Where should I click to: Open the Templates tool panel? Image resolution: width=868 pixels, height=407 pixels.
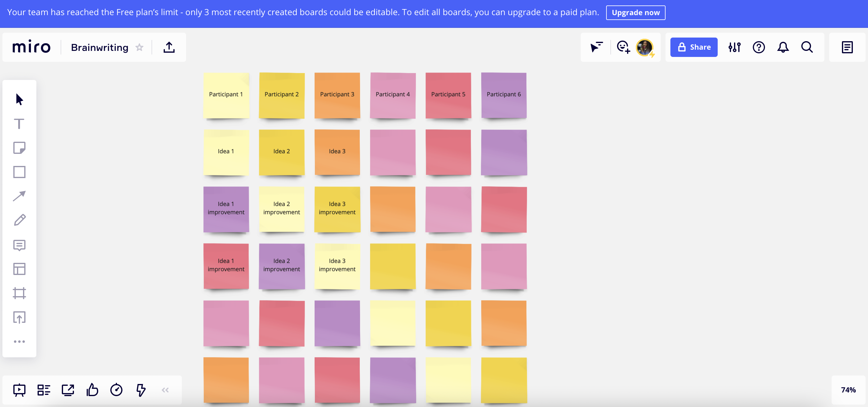point(19,269)
